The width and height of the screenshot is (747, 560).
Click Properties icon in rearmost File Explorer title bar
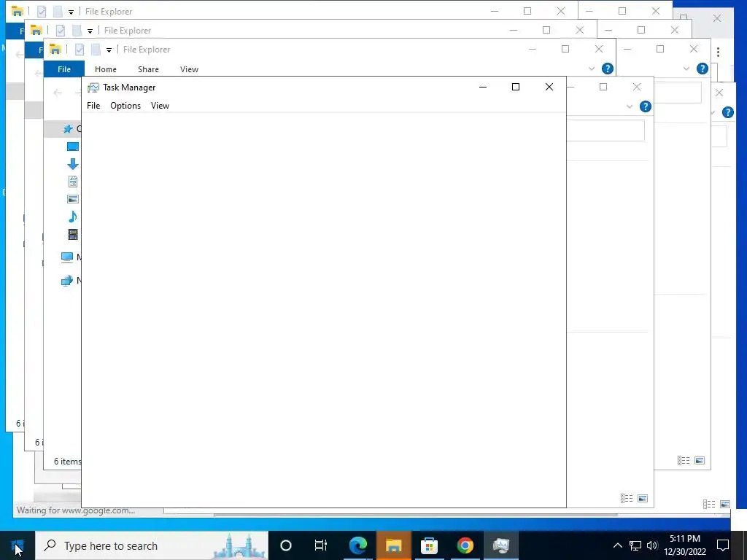tap(42, 12)
